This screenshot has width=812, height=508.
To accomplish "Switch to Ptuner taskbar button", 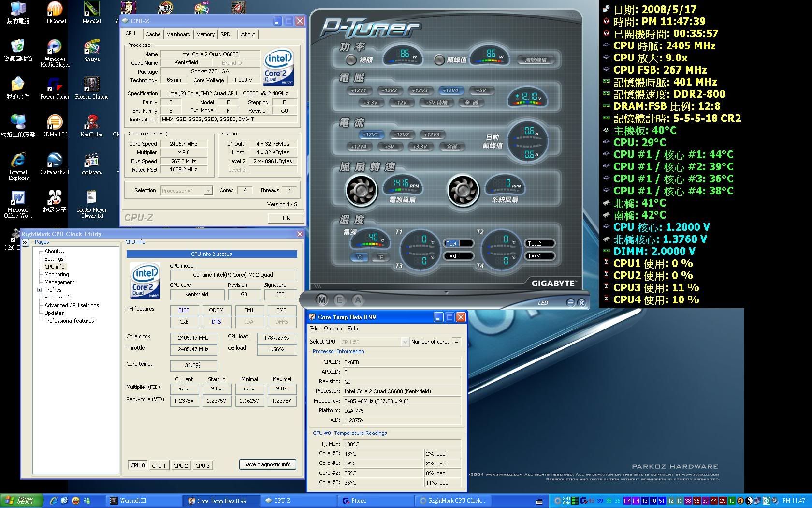I will coord(376,501).
